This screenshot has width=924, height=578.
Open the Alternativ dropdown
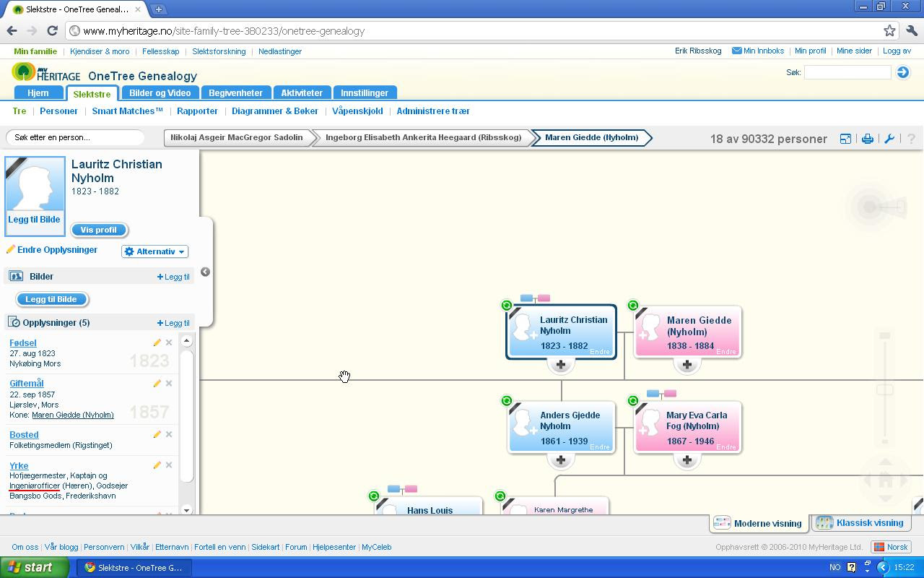[x=155, y=251]
